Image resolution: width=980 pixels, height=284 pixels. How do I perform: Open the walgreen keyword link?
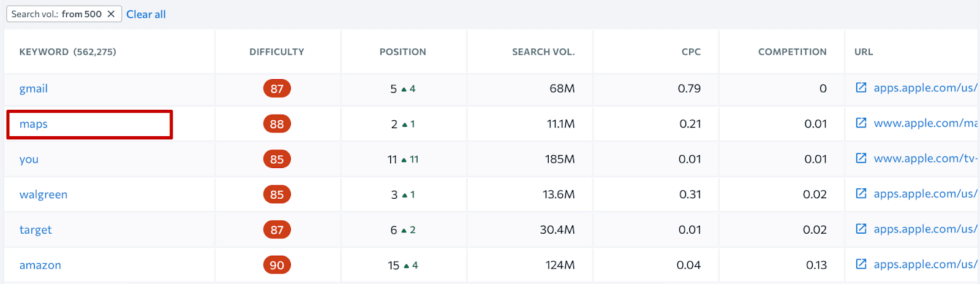click(43, 194)
